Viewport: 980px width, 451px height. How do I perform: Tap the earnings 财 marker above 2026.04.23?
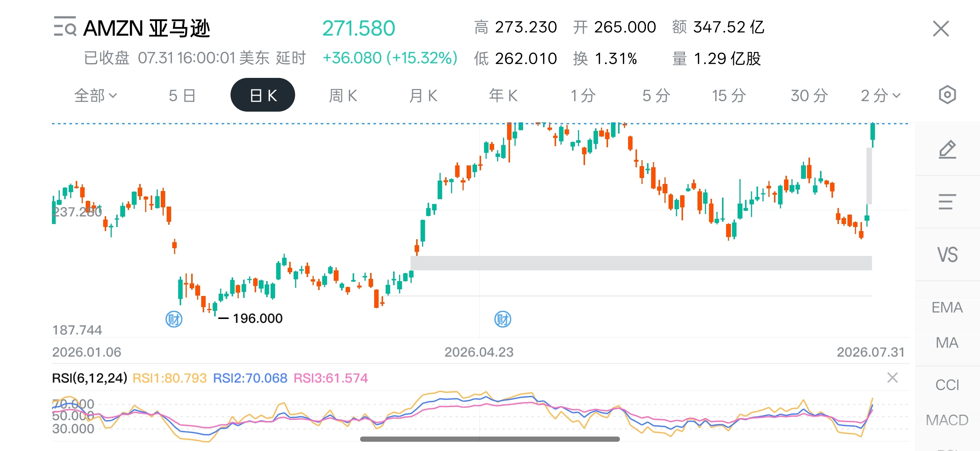[x=503, y=319]
